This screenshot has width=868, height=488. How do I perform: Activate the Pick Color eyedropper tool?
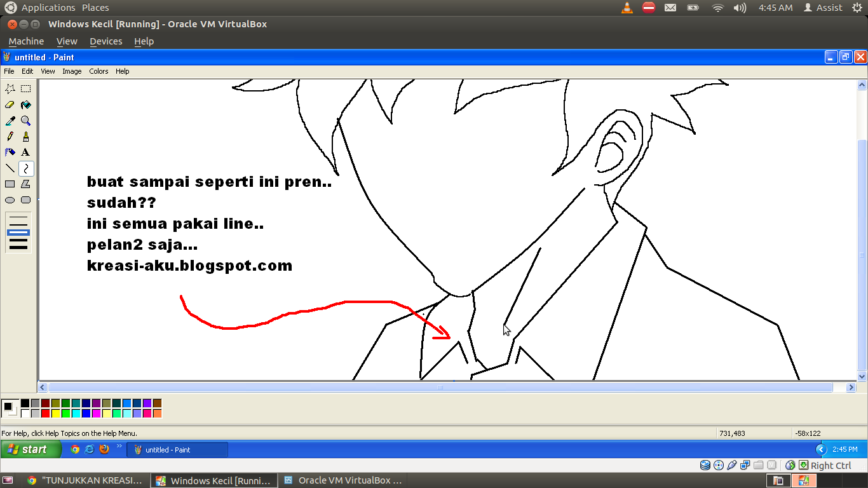tap(10, 121)
